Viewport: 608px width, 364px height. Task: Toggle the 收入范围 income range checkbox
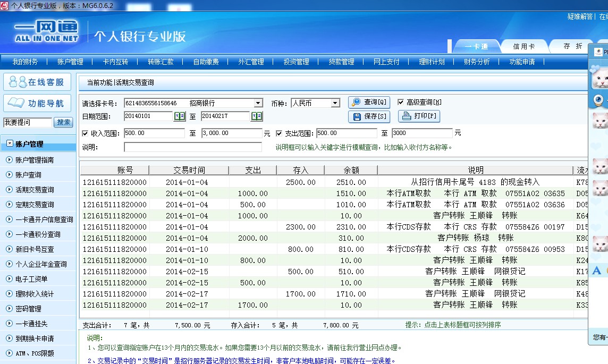tap(86, 133)
